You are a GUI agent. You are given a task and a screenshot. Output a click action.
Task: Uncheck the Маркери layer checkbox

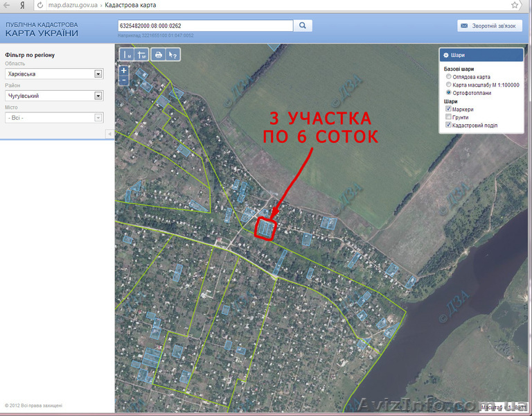click(x=449, y=109)
